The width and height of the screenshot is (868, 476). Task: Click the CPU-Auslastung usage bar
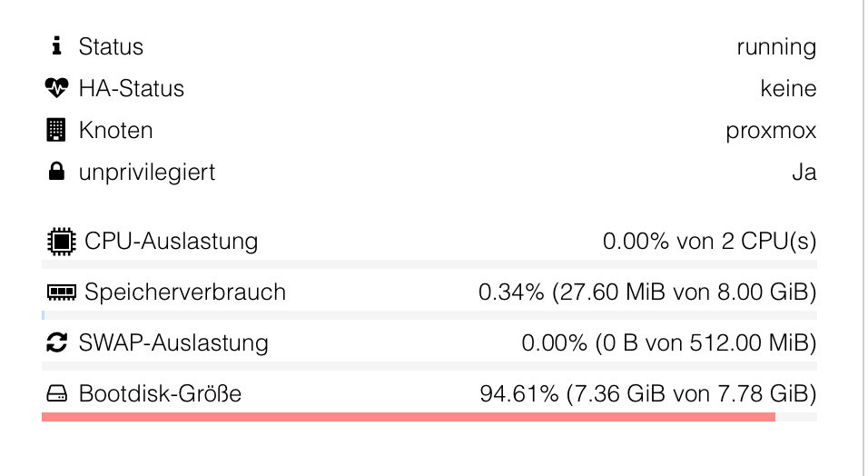tap(429, 264)
